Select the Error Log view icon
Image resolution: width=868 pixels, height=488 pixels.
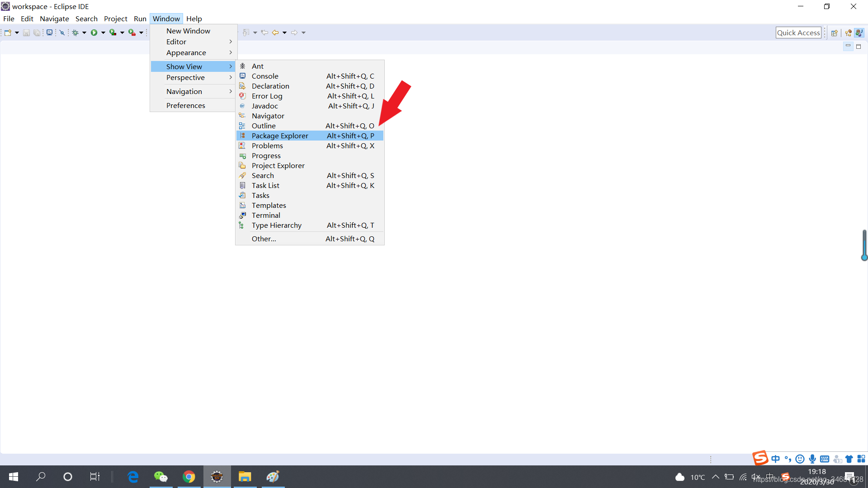coord(243,96)
